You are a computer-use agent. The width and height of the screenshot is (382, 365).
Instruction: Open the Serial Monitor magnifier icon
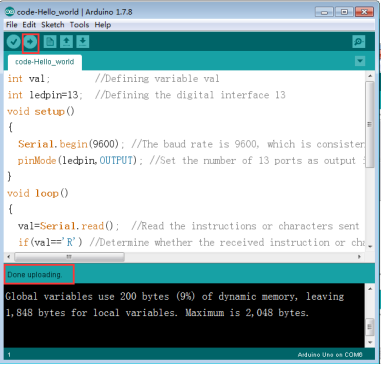(x=359, y=42)
